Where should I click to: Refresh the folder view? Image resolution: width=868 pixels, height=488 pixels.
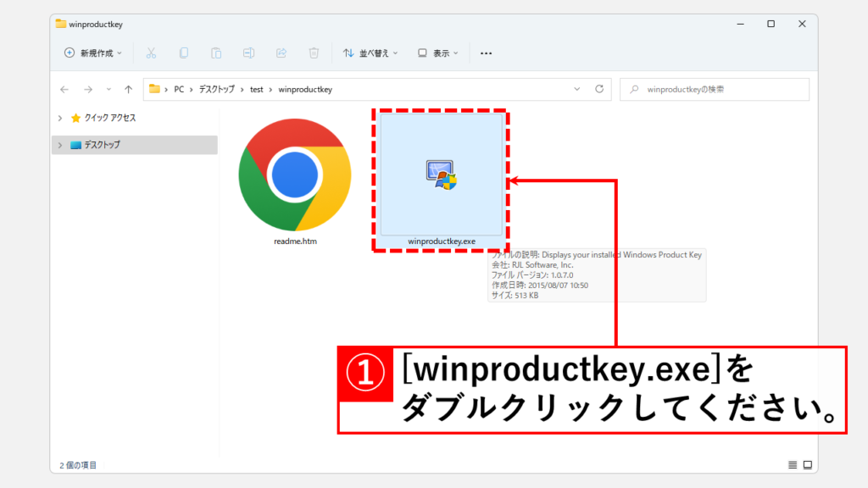pyautogui.click(x=599, y=89)
